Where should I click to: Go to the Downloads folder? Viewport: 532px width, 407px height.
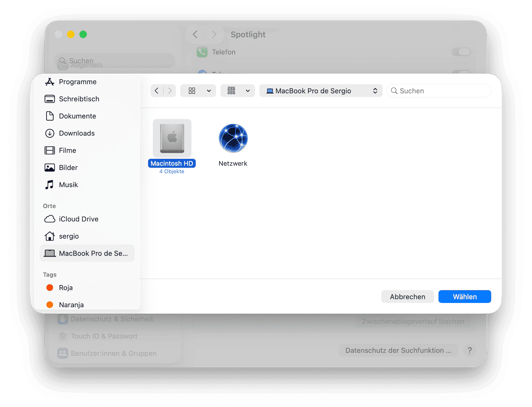[77, 133]
